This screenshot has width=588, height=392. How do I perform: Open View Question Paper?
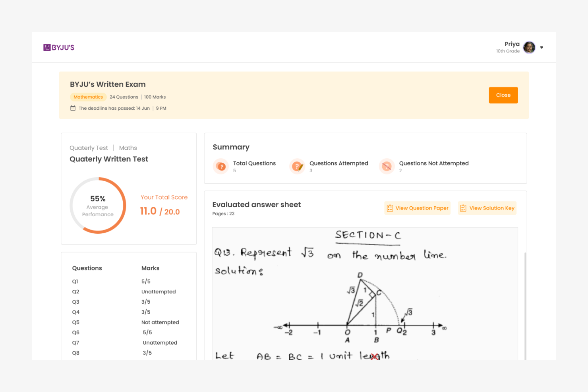click(422, 208)
